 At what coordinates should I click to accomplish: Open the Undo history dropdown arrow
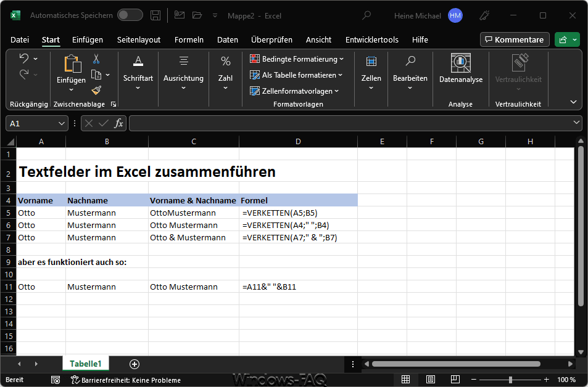(36, 59)
